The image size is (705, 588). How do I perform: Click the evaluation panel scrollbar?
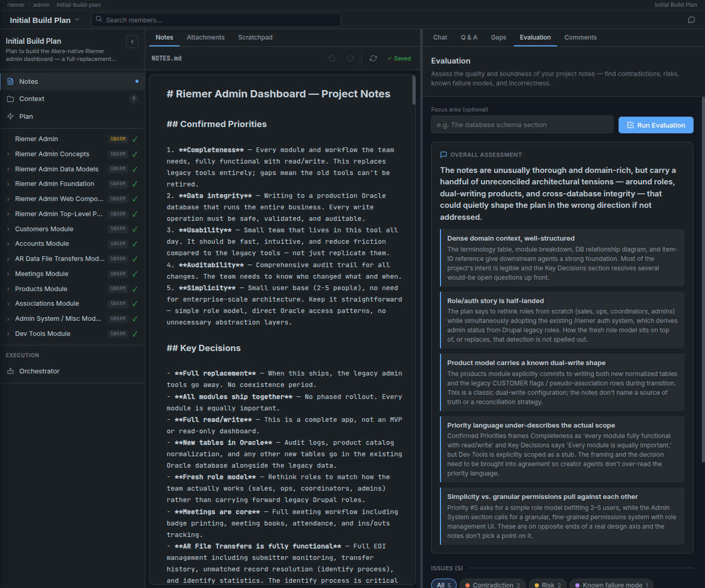point(702,279)
